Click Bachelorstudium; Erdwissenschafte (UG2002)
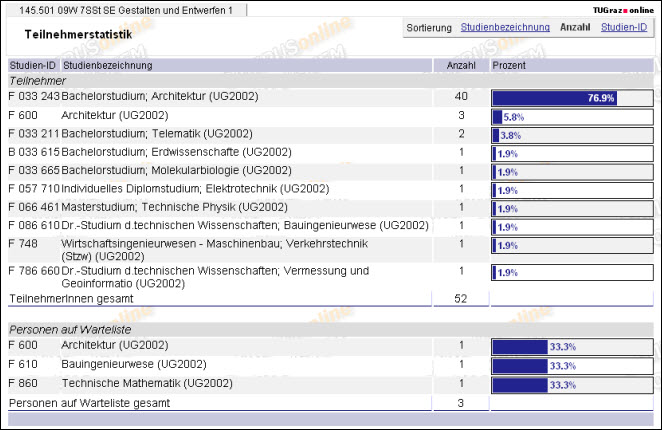The height and width of the screenshot is (430, 662). pos(176,152)
